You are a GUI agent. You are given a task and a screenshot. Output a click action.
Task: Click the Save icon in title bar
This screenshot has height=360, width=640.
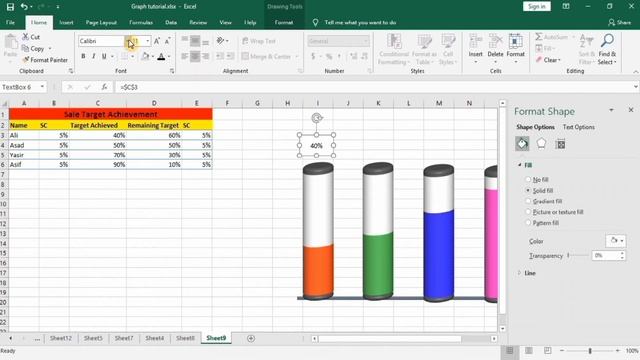coord(10,7)
